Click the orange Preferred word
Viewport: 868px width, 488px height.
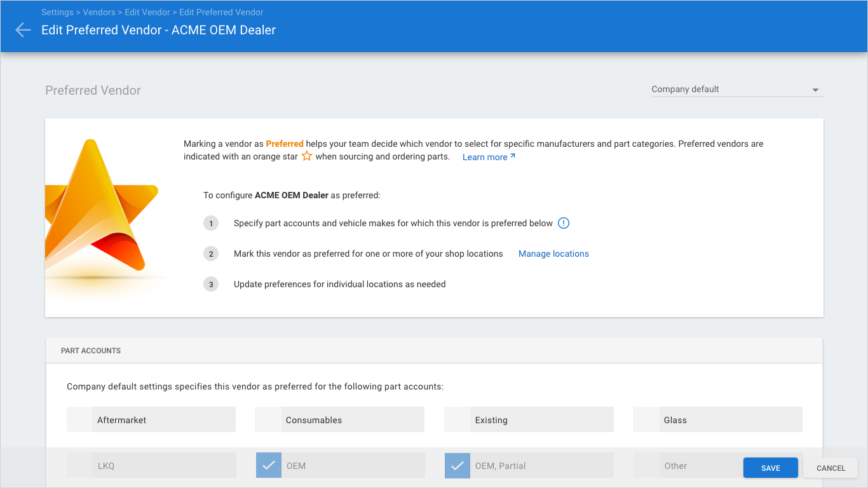click(285, 144)
